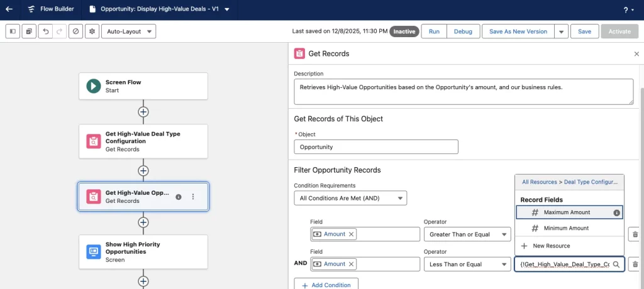
Task: Click the Flow Builder logo icon
Action: tap(31, 9)
